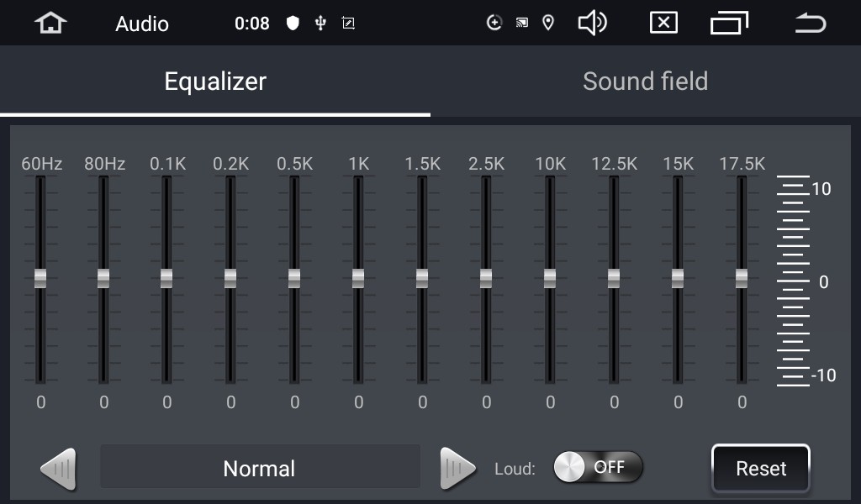Tap the screenshot status icon
Screen dimensions: 861x504
coord(348,23)
